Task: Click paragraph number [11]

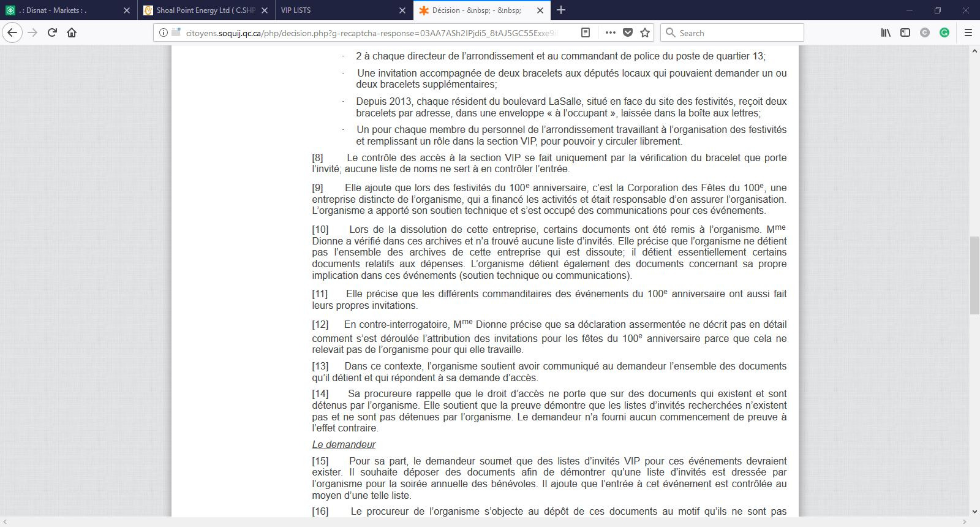Action: [x=320, y=294]
